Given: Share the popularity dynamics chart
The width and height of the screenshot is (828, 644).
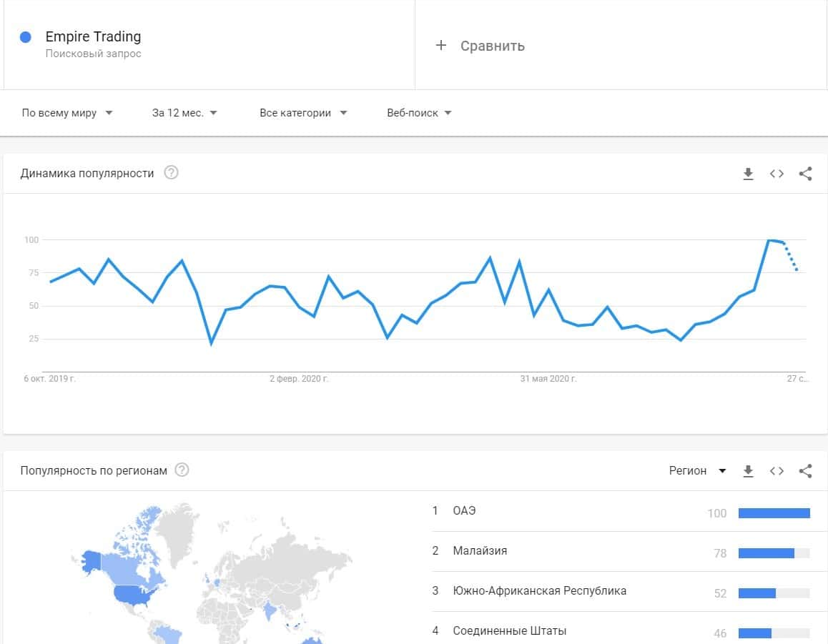Looking at the screenshot, I should click(805, 174).
